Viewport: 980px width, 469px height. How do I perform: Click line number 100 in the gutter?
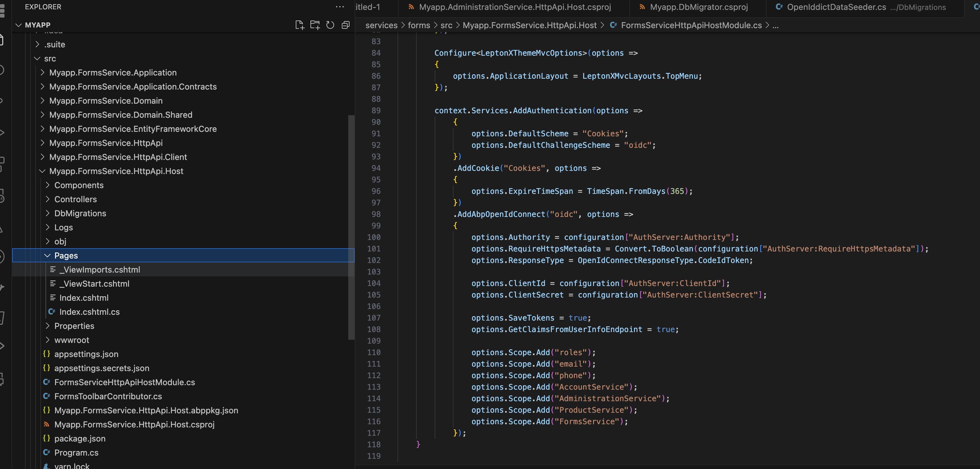pos(374,237)
